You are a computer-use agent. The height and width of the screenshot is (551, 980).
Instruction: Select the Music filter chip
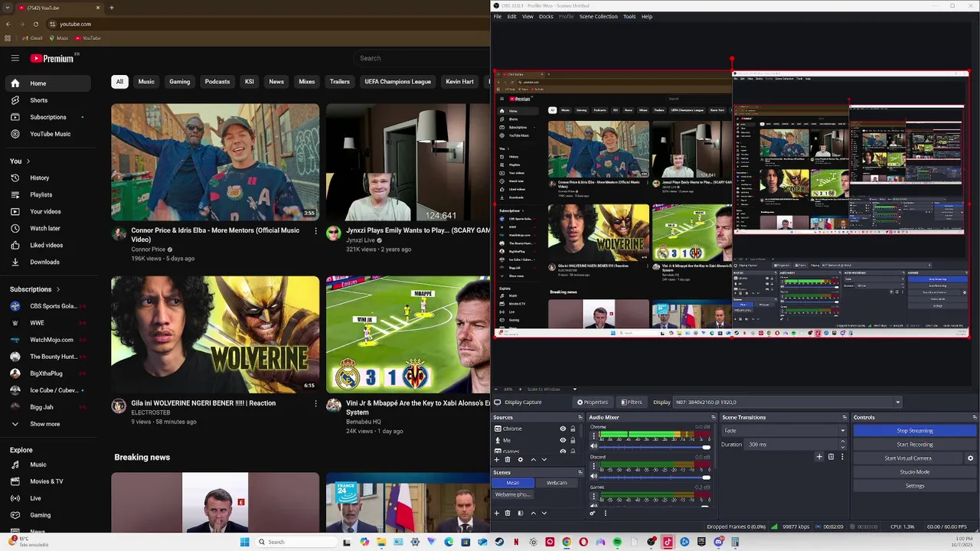pos(146,81)
